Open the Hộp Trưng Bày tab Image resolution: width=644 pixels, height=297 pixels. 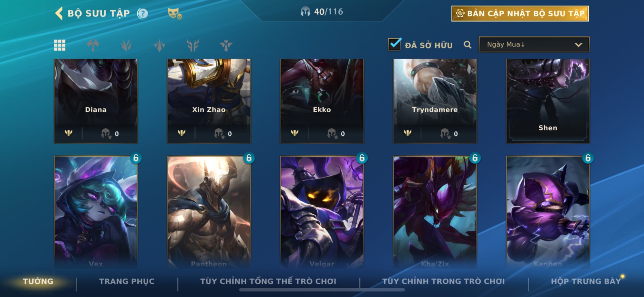point(586,281)
